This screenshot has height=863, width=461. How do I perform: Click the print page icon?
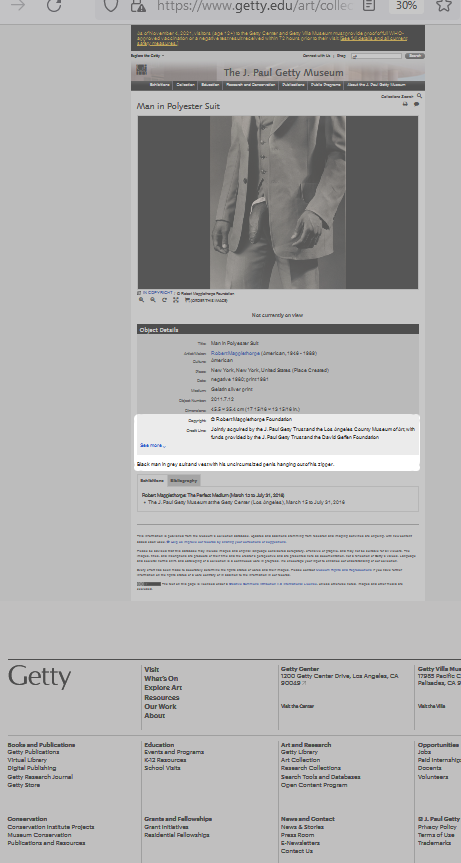pos(405,104)
